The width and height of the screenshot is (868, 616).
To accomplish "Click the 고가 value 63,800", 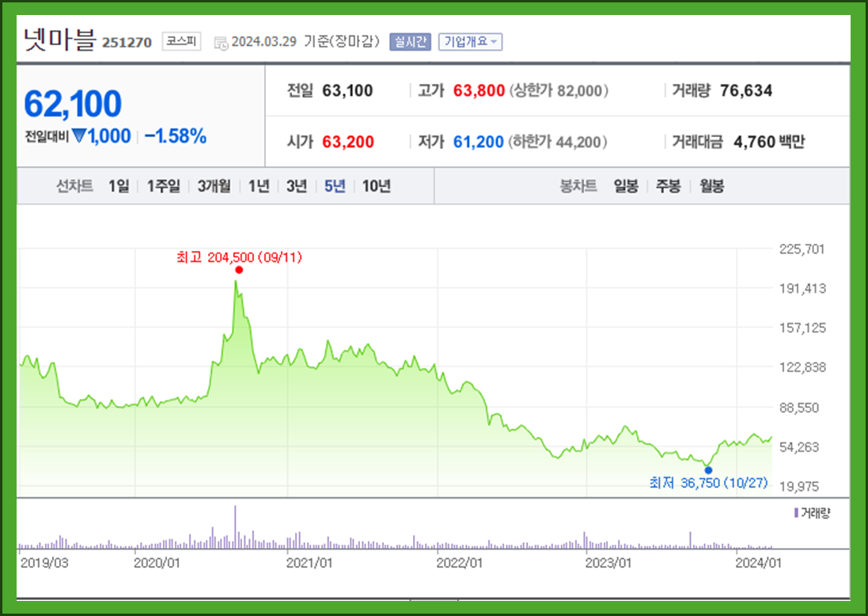I will (x=479, y=90).
